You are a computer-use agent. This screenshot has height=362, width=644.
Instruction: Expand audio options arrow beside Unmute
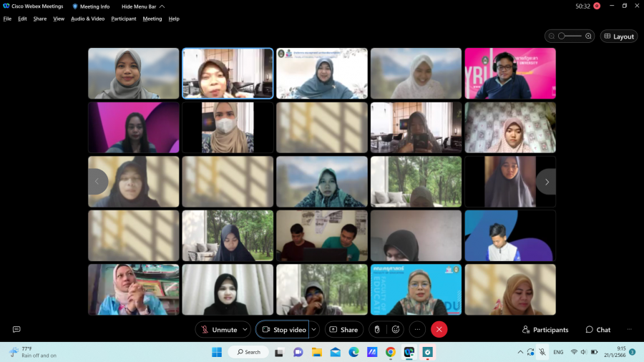245,330
